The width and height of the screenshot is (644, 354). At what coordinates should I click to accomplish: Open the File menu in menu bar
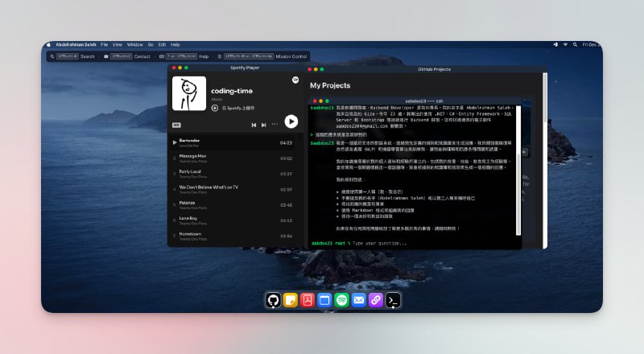pyautogui.click(x=105, y=44)
